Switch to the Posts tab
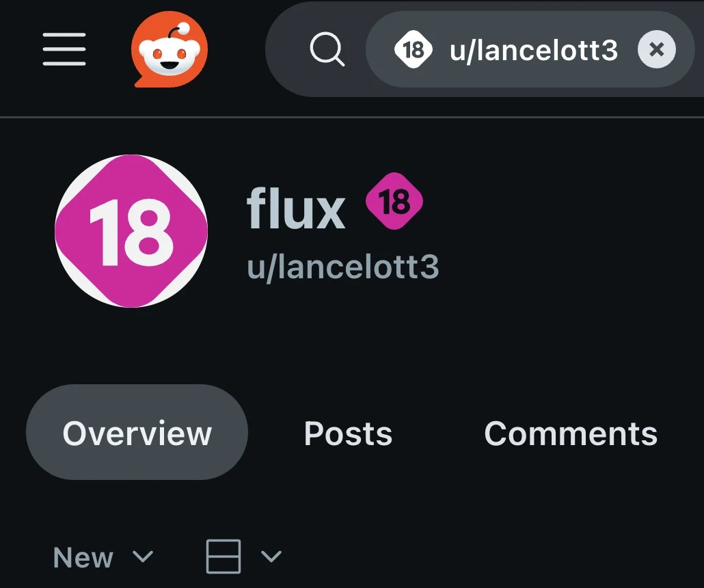This screenshot has width=704, height=588. pyautogui.click(x=348, y=433)
